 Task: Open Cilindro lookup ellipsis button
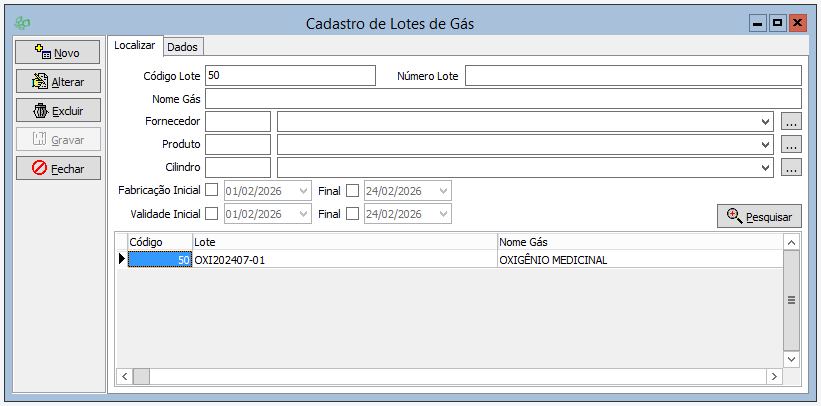(791, 168)
